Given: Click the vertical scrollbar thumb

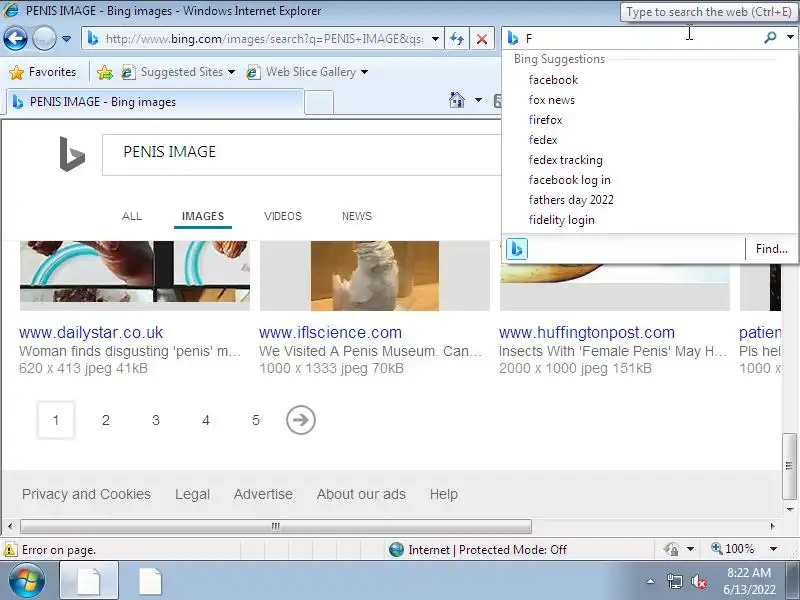Looking at the screenshot, I should (x=789, y=466).
